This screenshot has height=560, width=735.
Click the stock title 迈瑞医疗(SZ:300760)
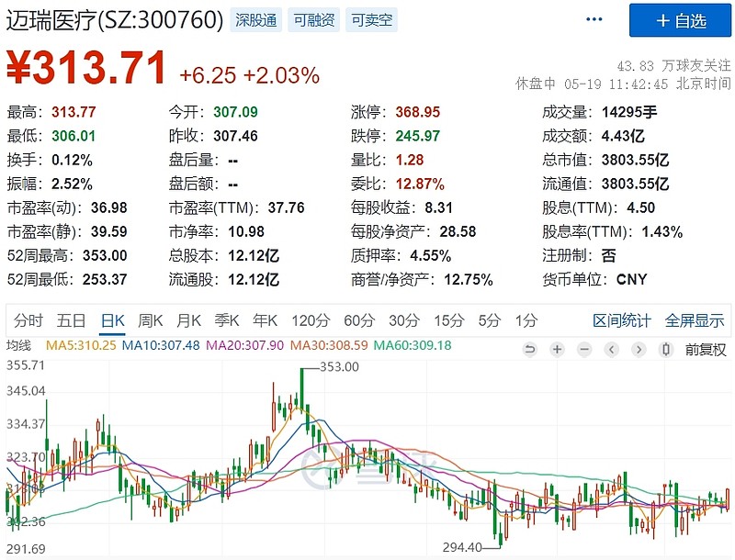(x=115, y=20)
